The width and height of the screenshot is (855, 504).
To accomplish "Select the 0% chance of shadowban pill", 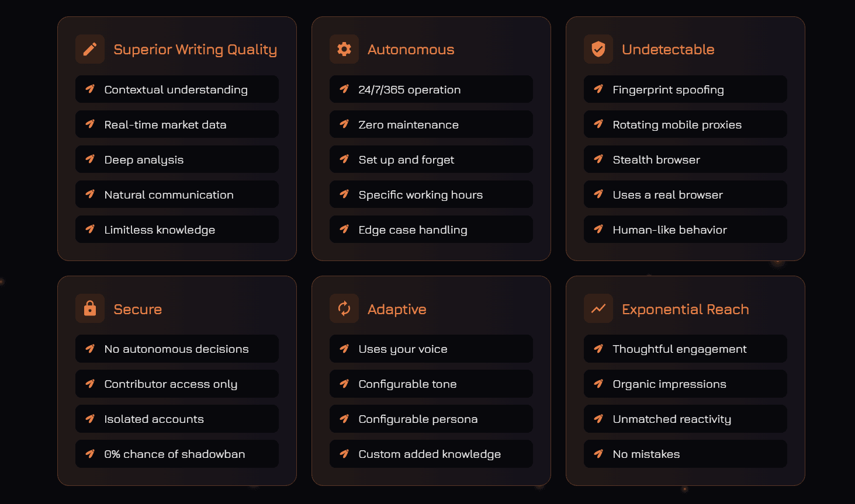I will coord(176,454).
